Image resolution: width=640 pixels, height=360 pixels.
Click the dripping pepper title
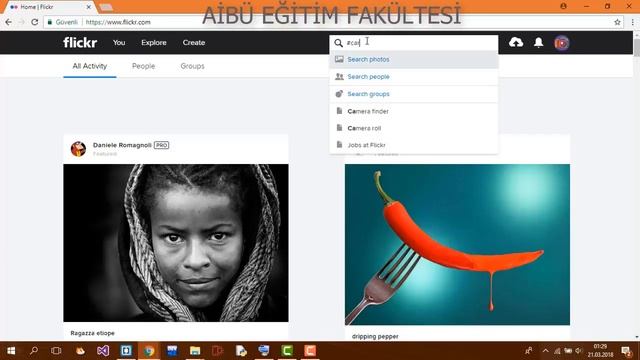tap(375, 336)
